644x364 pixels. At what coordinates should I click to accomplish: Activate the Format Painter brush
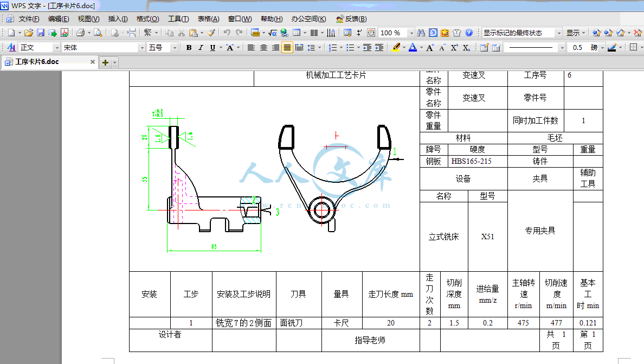[211, 33]
